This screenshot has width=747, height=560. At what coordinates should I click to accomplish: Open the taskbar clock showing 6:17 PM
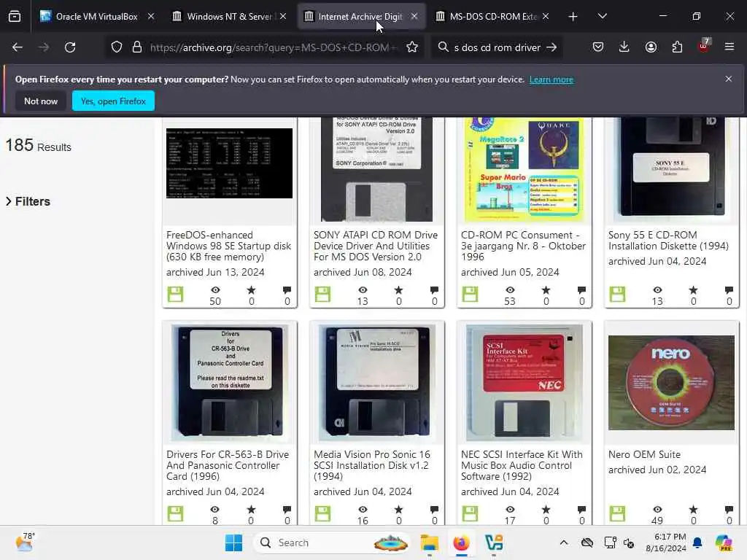coord(666,542)
